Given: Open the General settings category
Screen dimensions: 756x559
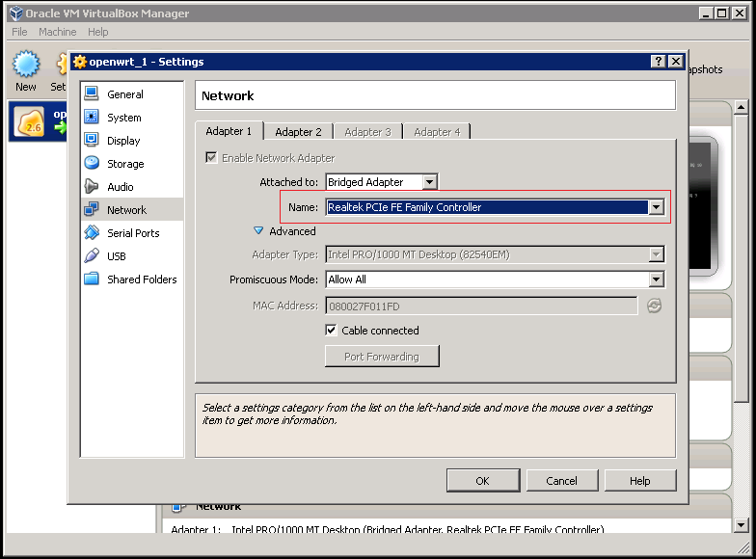Looking at the screenshot, I should (x=131, y=94).
